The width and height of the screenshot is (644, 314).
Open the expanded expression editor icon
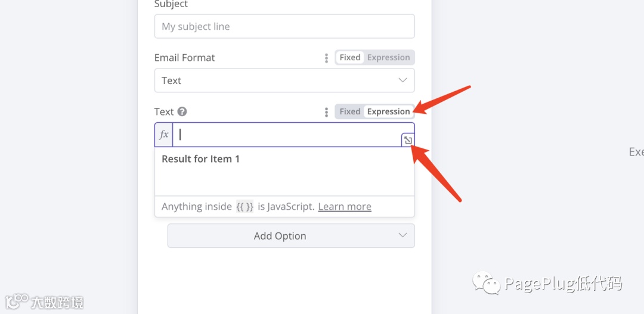[x=407, y=140]
